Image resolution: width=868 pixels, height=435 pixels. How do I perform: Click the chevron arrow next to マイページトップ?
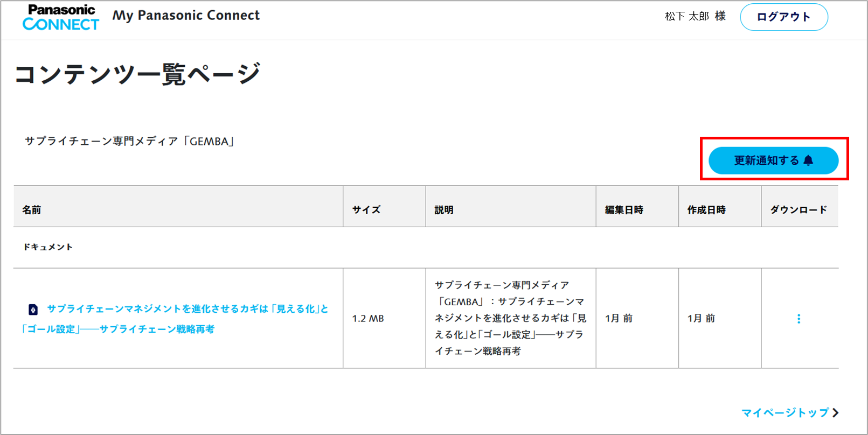pos(836,413)
